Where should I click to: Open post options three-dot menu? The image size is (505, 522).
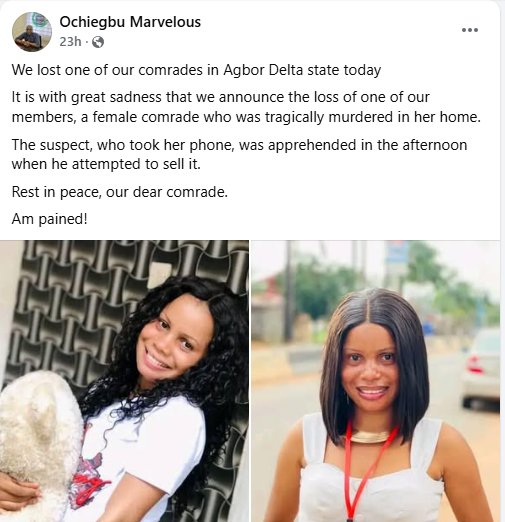tap(470, 30)
